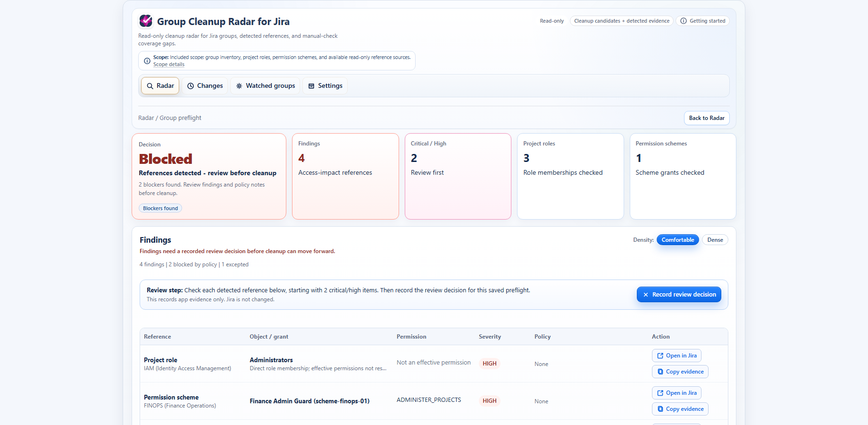Switch to the Changes tab

(205, 86)
